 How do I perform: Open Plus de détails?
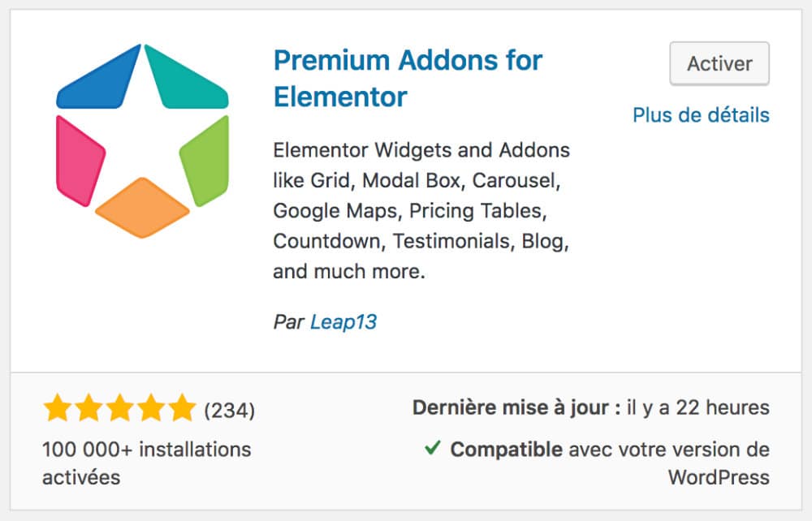point(702,114)
